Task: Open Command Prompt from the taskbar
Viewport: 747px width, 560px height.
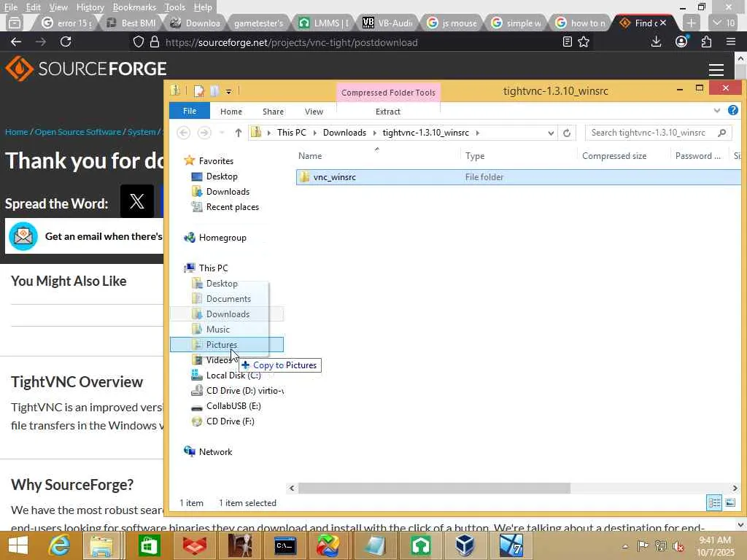Action: tap(285, 545)
